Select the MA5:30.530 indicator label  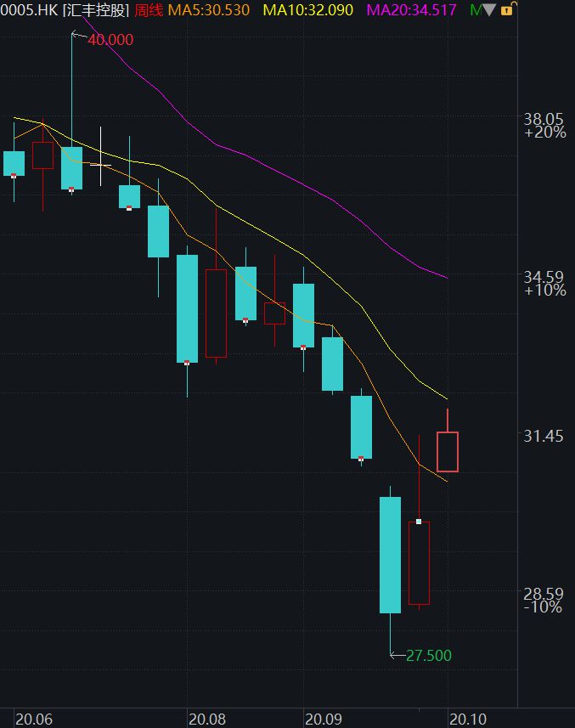pyautogui.click(x=208, y=9)
